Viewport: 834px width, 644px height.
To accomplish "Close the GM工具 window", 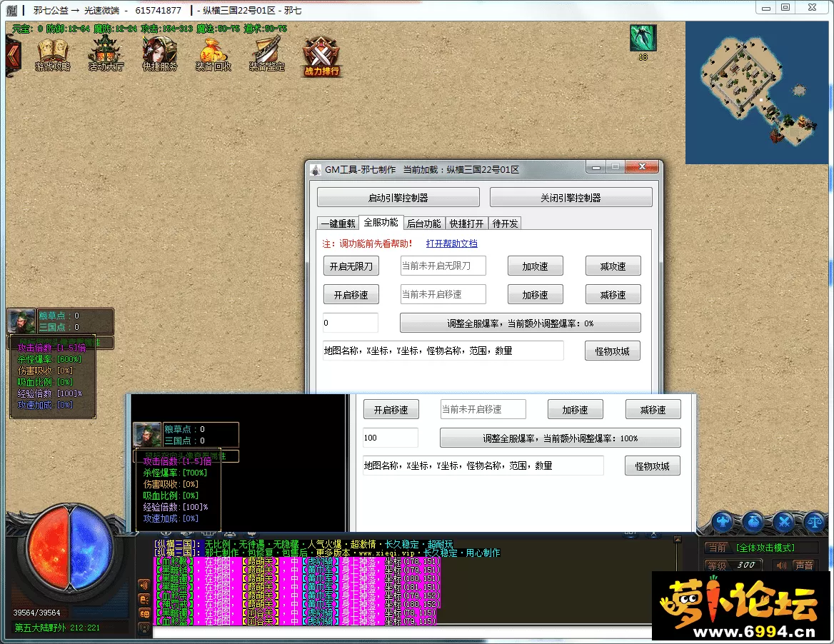I will [642, 167].
